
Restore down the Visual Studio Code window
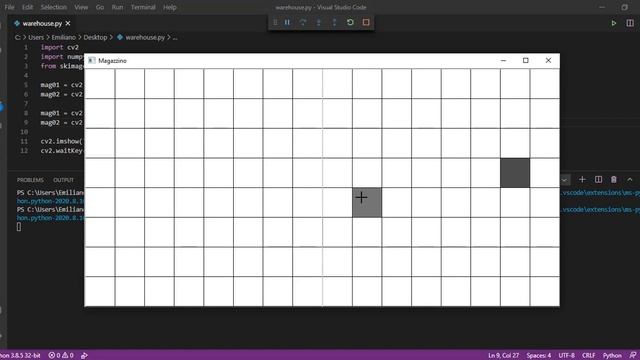[624, 7]
